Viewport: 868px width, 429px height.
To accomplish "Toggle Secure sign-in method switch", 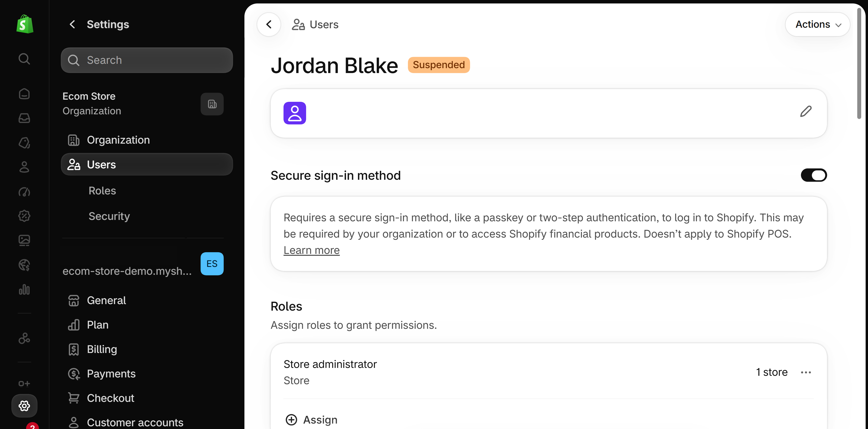I will [814, 175].
